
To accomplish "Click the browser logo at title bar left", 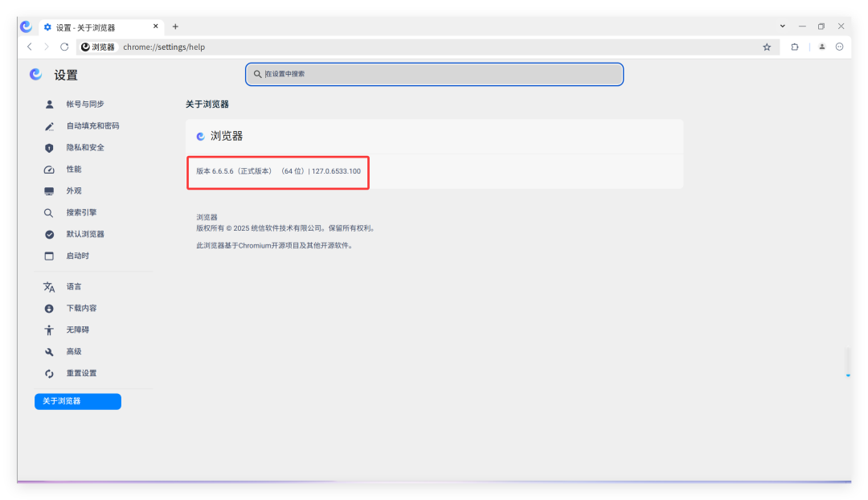I will (26, 27).
